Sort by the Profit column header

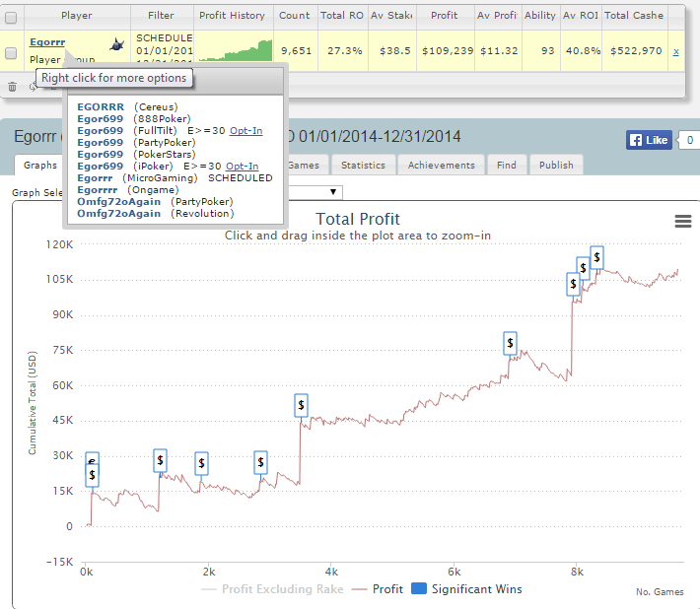pos(445,15)
